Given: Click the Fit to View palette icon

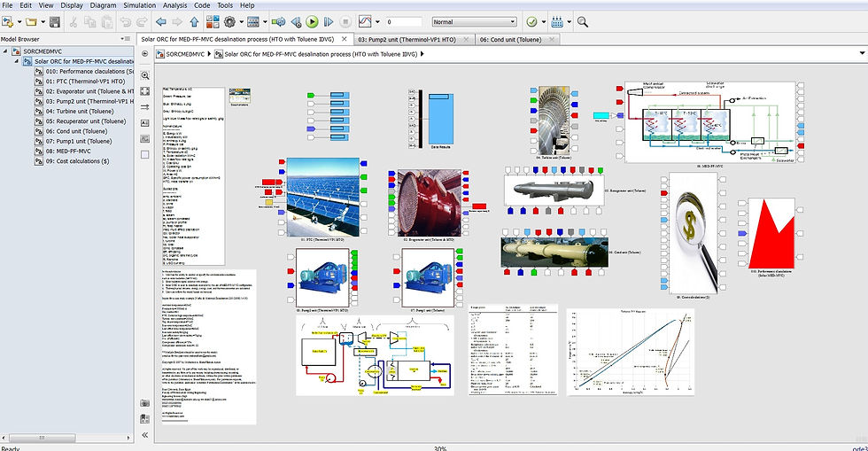Looking at the screenshot, I should 145,91.
